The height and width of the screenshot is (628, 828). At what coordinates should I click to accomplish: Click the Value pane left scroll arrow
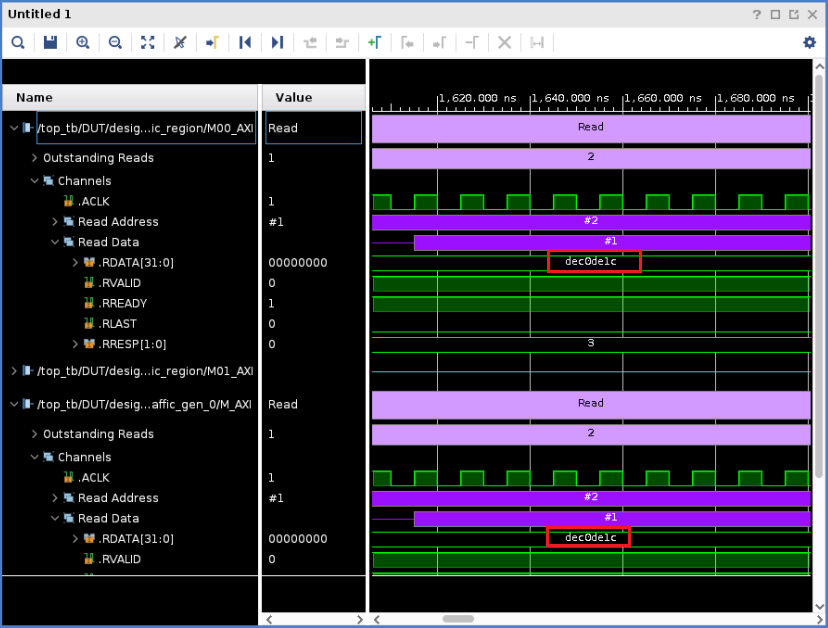pyautogui.click(x=269, y=619)
